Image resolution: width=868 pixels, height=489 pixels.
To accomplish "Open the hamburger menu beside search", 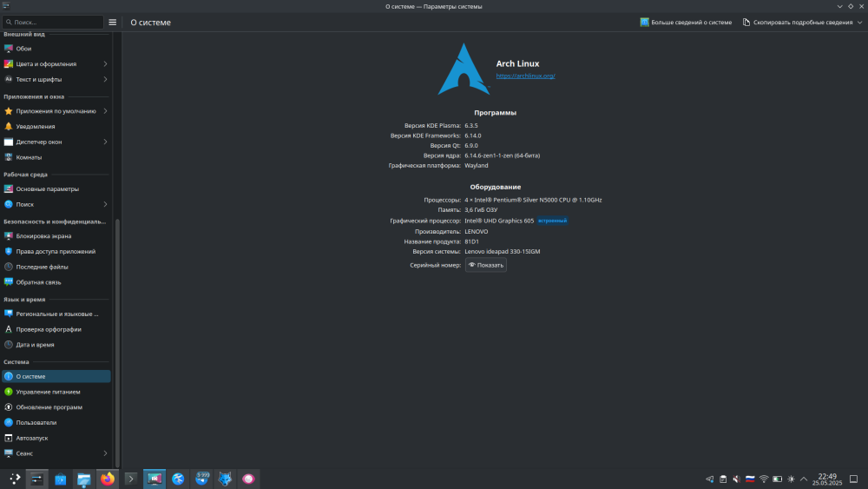I will [112, 23].
